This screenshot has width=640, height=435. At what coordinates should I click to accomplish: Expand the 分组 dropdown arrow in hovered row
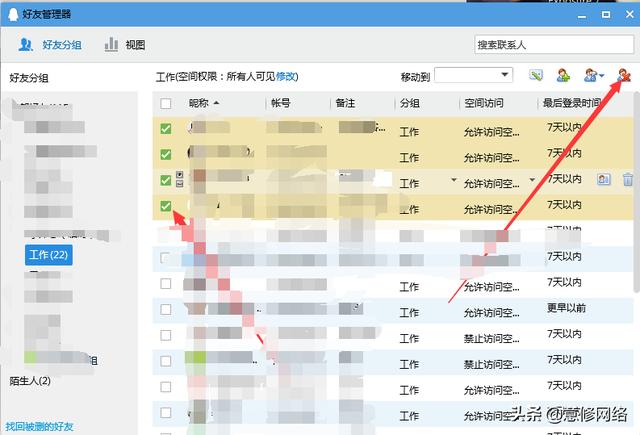click(453, 180)
